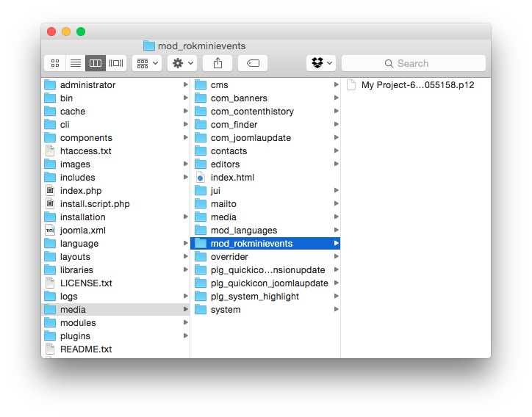Select the includes folder name

[x=78, y=178]
